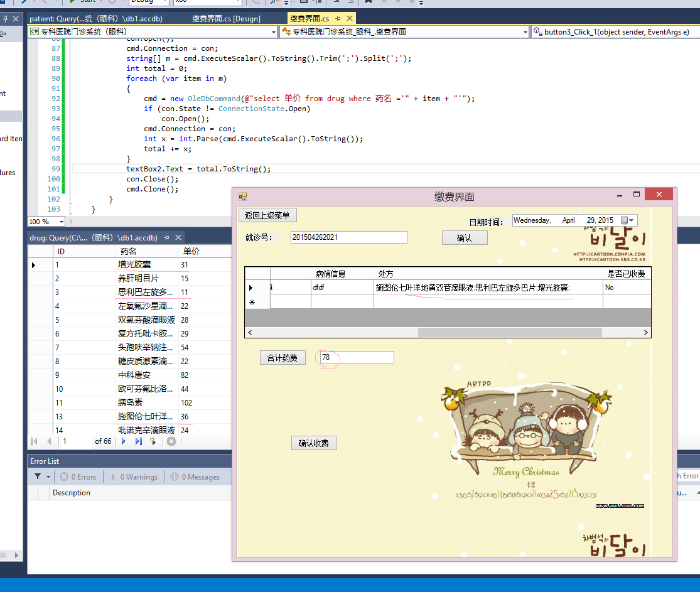Select the dfdf cell in grid
700x592 pixels.
342,288
